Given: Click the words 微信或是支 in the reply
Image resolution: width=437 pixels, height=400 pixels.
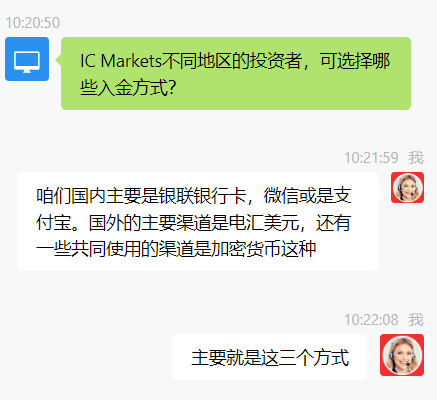Looking at the screenshot, I should pyautogui.click(x=307, y=196).
